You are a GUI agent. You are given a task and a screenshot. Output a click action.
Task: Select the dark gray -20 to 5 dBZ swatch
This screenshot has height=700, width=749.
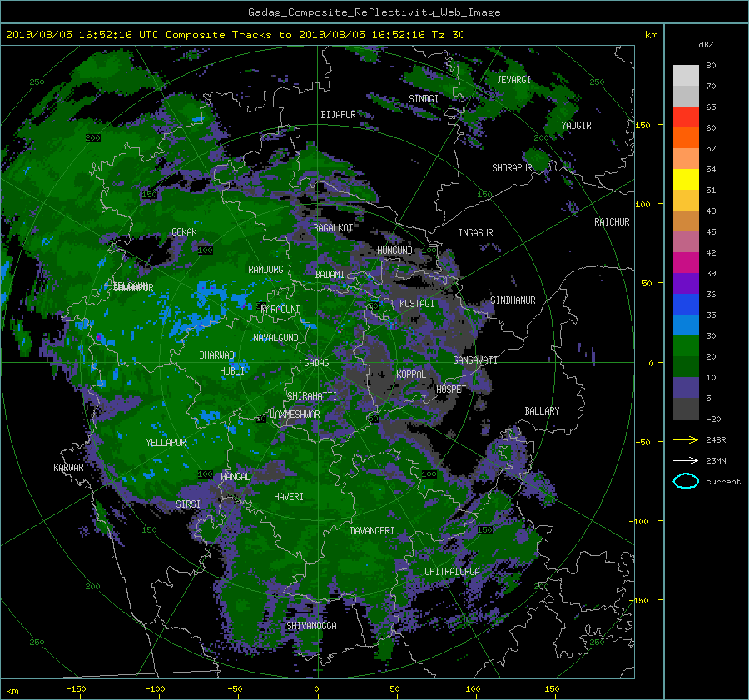[686, 409]
